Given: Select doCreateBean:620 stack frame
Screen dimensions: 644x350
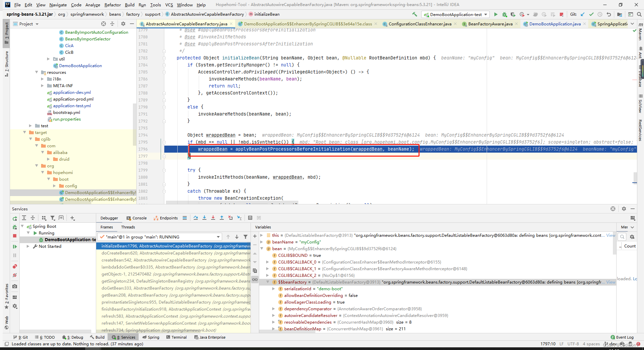Looking at the screenshot, I should pyautogui.click(x=173, y=253).
